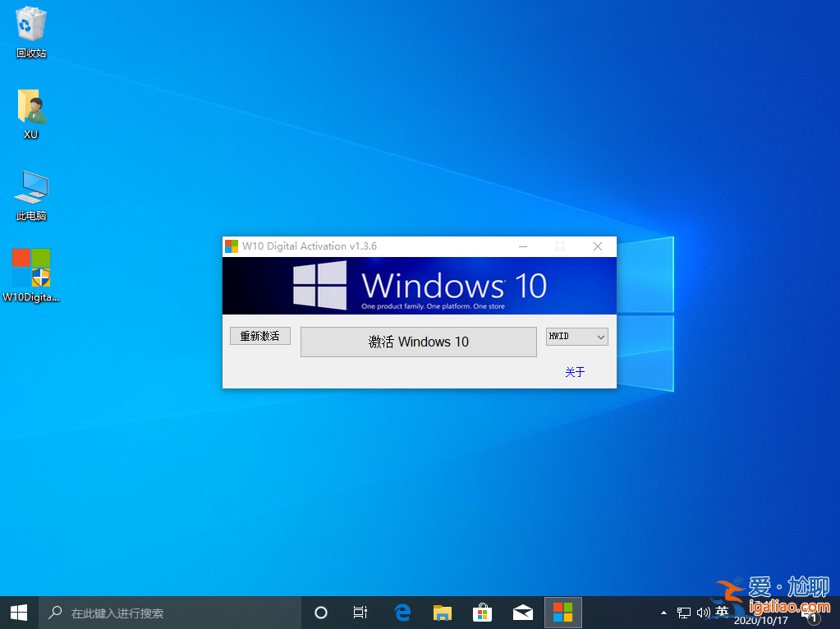Open the Microsoft Store taskbar icon

click(482, 612)
